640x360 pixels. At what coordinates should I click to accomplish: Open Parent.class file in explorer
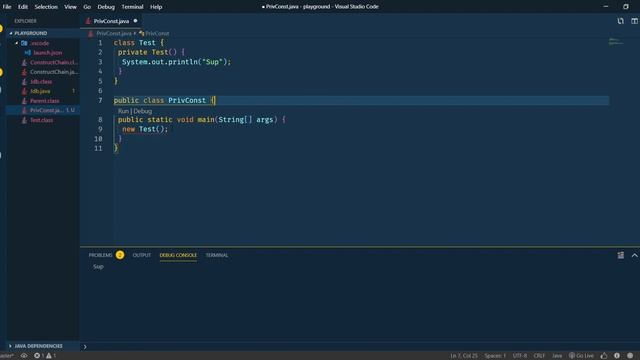[x=44, y=101]
